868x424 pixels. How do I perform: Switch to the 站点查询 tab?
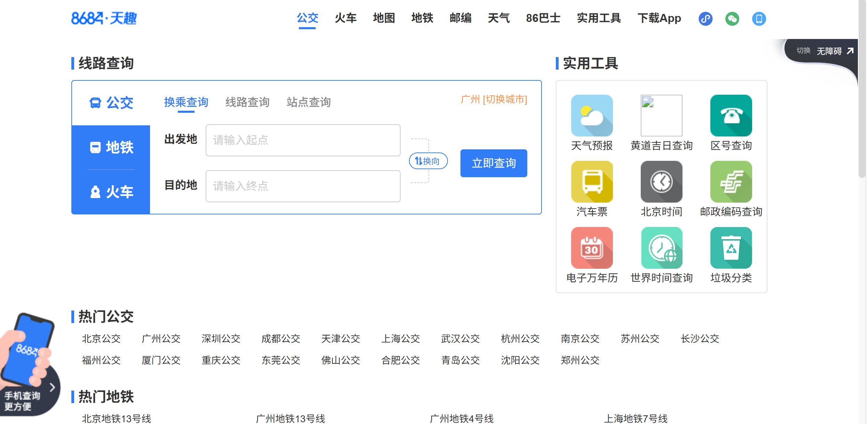[x=309, y=102]
